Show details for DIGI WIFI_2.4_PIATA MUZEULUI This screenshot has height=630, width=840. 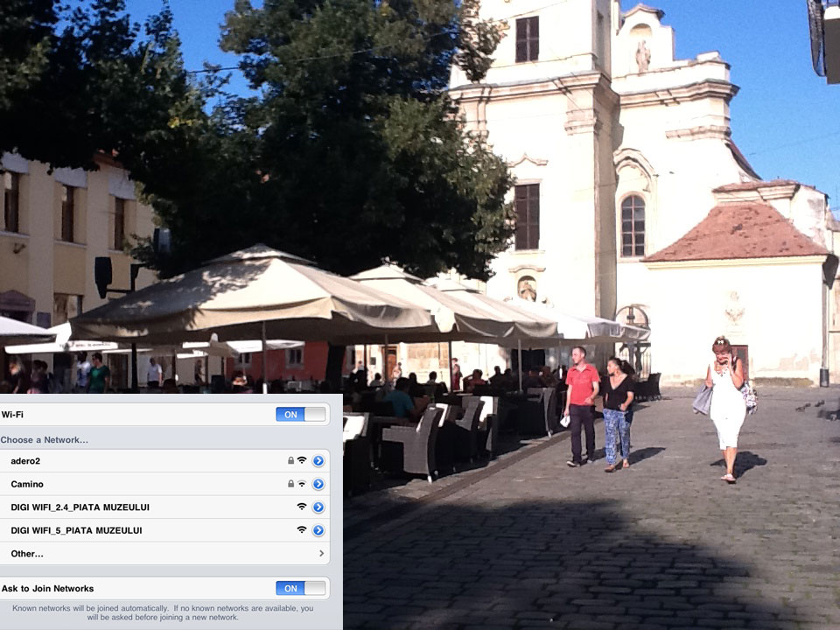(318, 507)
